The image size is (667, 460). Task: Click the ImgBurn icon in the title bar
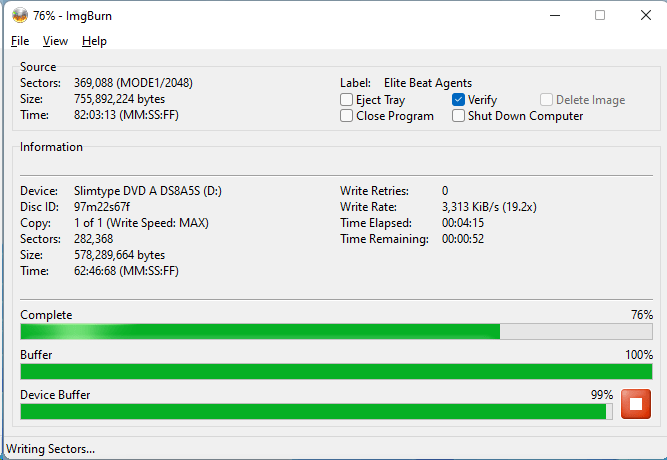point(19,15)
